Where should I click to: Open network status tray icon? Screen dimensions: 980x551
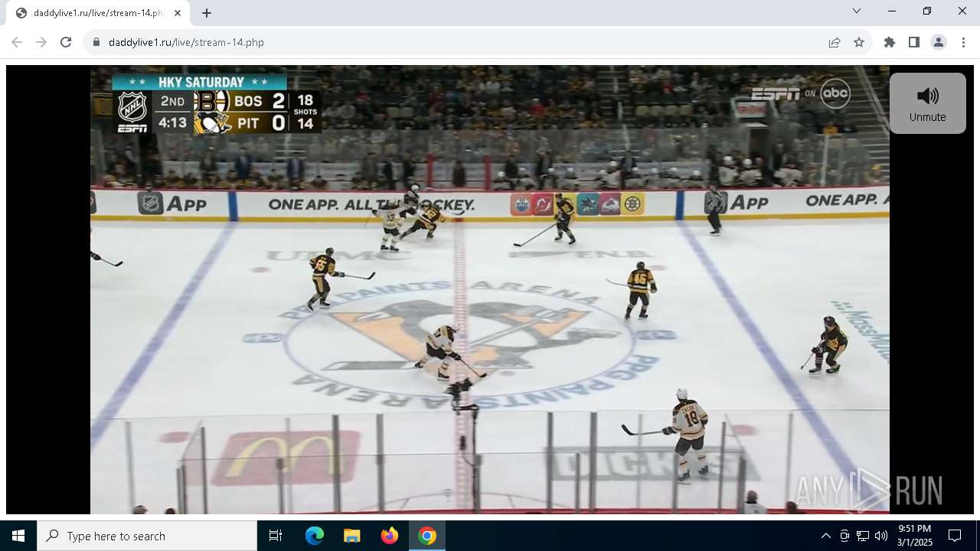[863, 536]
